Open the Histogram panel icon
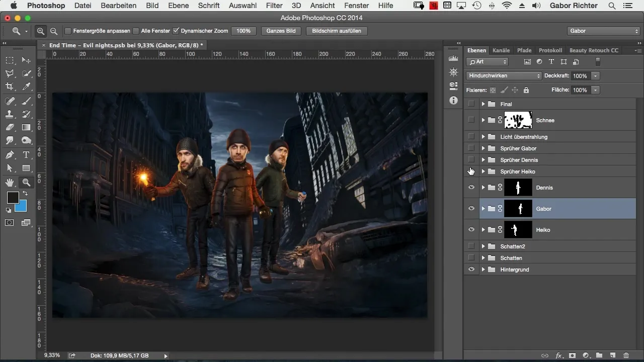The height and width of the screenshot is (362, 644). coord(453,59)
